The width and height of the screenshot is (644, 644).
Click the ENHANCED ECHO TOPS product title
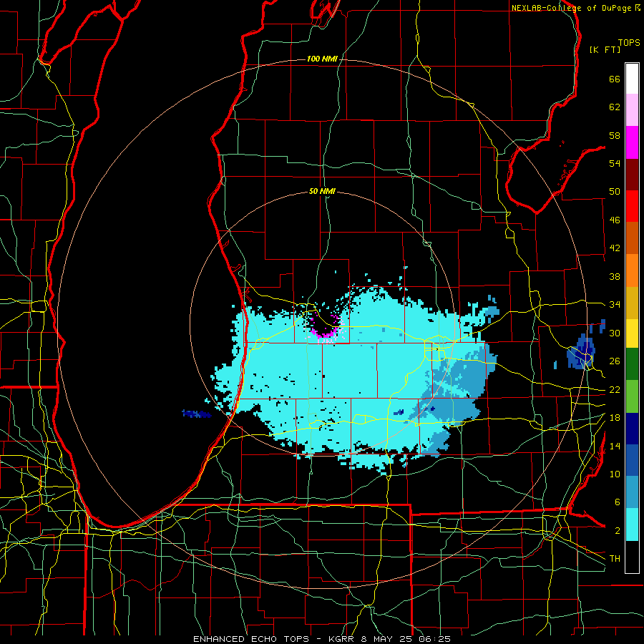(251, 639)
